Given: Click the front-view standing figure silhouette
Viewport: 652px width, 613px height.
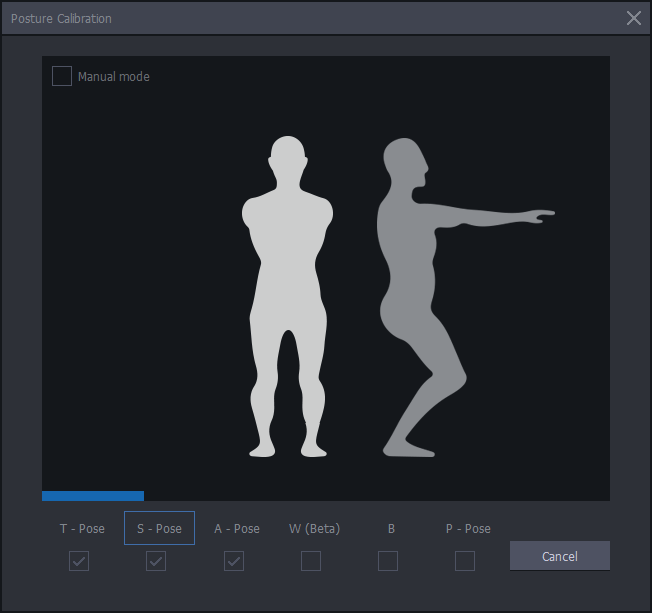Looking at the screenshot, I should pos(287,297).
